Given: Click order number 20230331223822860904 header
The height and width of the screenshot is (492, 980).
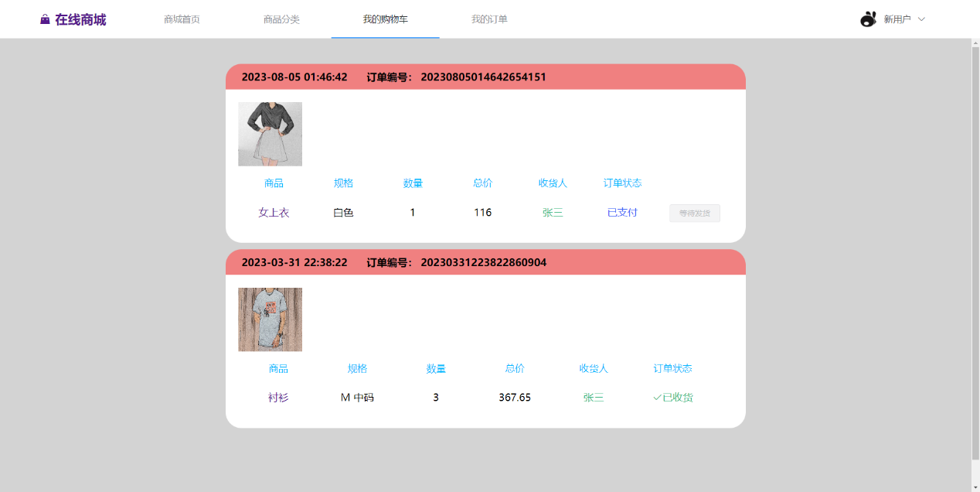Looking at the screenshot, I should tap(484, 262).
